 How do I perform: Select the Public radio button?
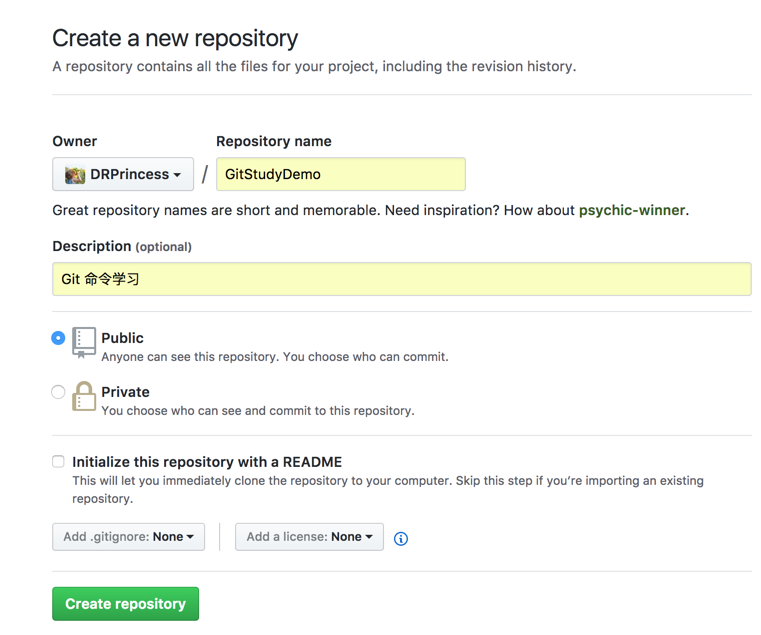tap(58, 338)
